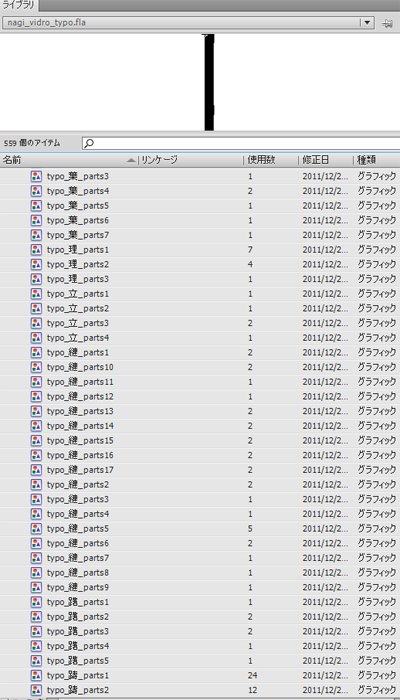This screenshot has height=700, width=400.
Task: Select the typo_躊_parts2 item name
Action: (78, 690)
